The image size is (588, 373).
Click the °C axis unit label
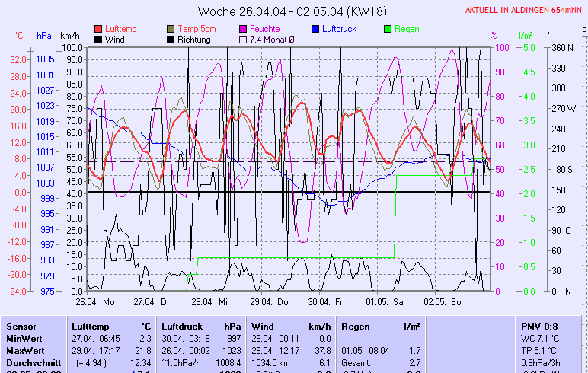pos(19,36)
